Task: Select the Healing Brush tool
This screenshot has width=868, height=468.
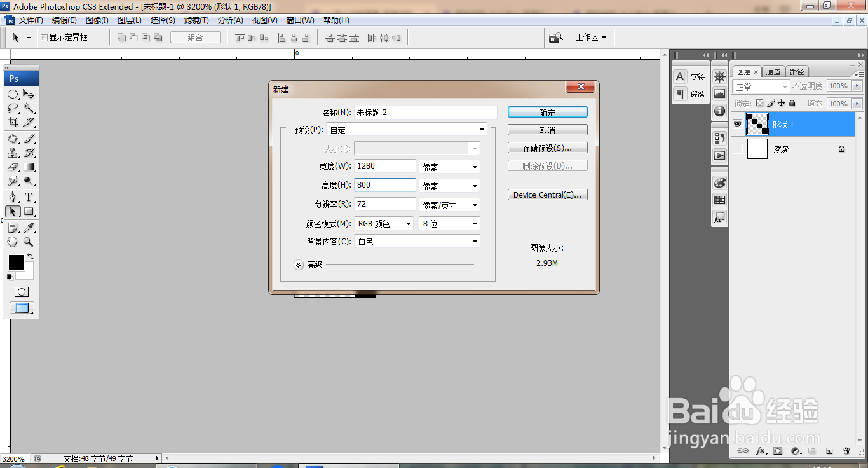Action: 13,139
